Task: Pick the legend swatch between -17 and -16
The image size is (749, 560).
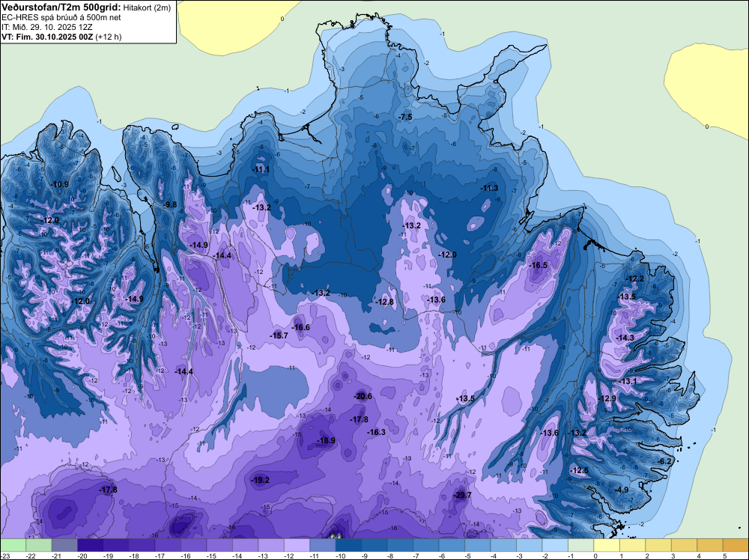Action: pos(168,545)
